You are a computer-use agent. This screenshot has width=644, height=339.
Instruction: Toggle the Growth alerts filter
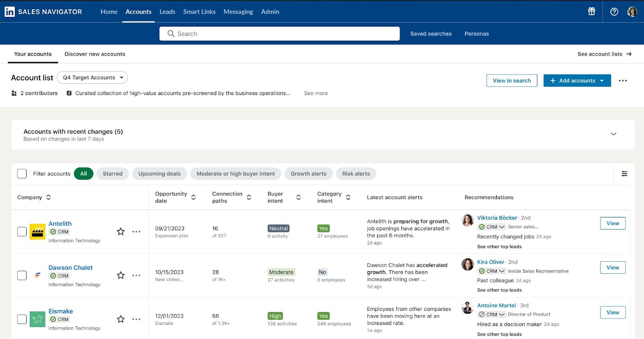tap(309, 174)
